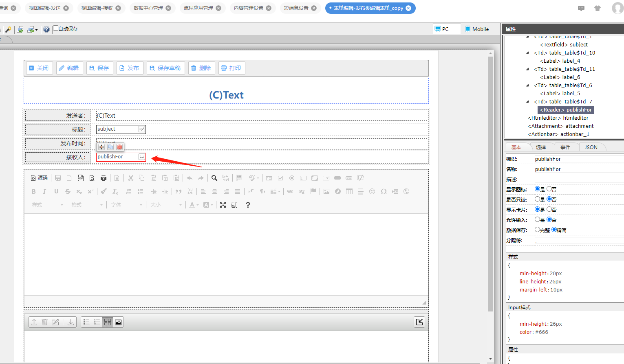
Task: Set 是否只读 to 否
Action: click(549, 199)
